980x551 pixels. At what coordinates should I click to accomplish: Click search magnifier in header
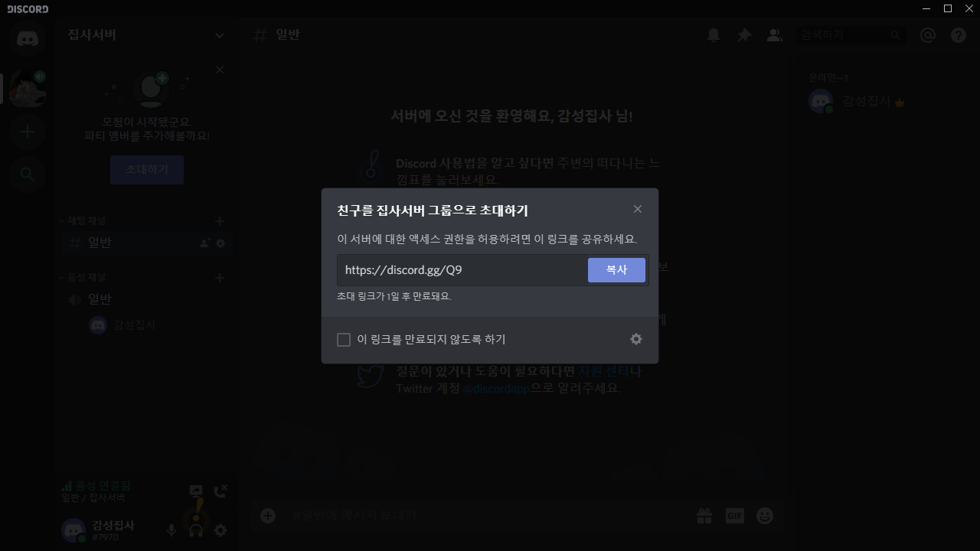click(x=895, y=35)
